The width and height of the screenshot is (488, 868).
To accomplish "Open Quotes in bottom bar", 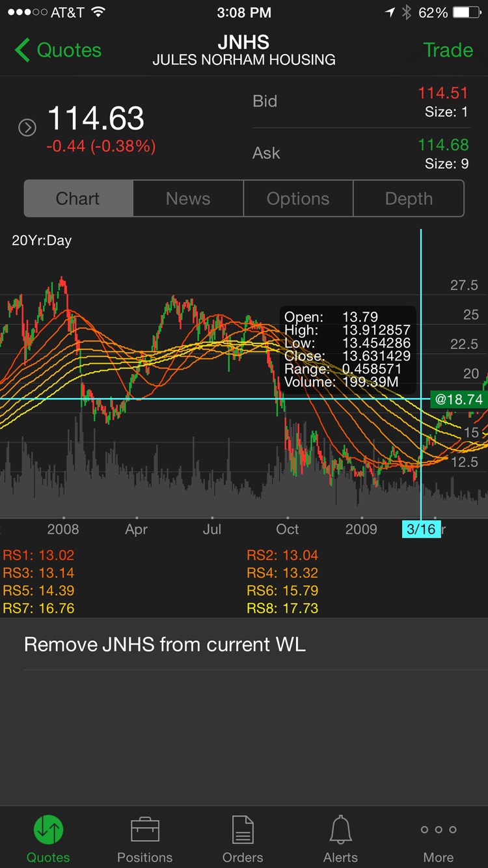I will (48, 839).
